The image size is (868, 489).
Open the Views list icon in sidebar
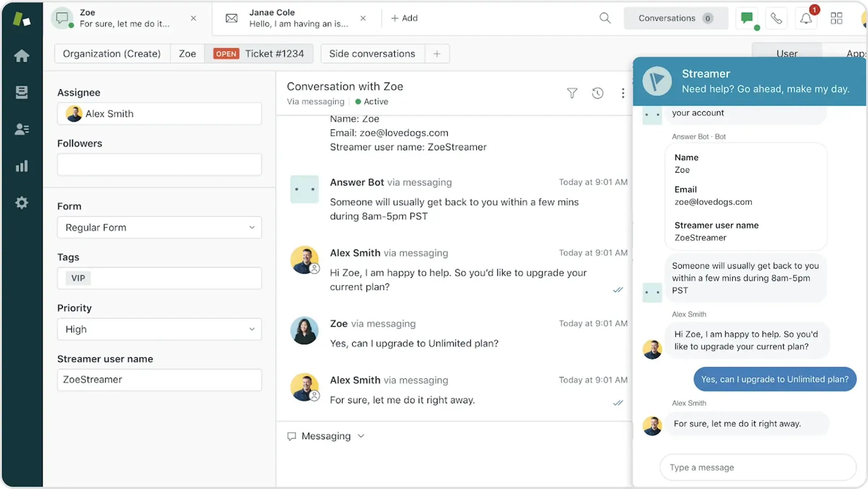point(22,92)
